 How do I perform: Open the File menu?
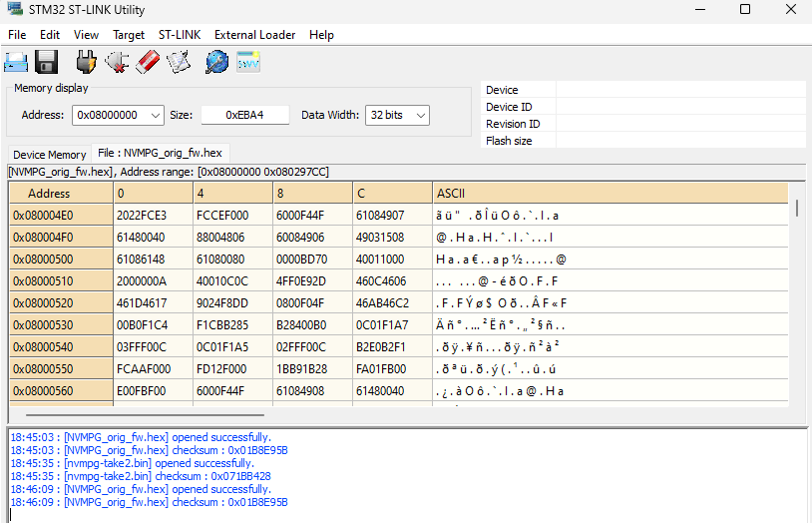pyautogui.click(x=17, y=35)
